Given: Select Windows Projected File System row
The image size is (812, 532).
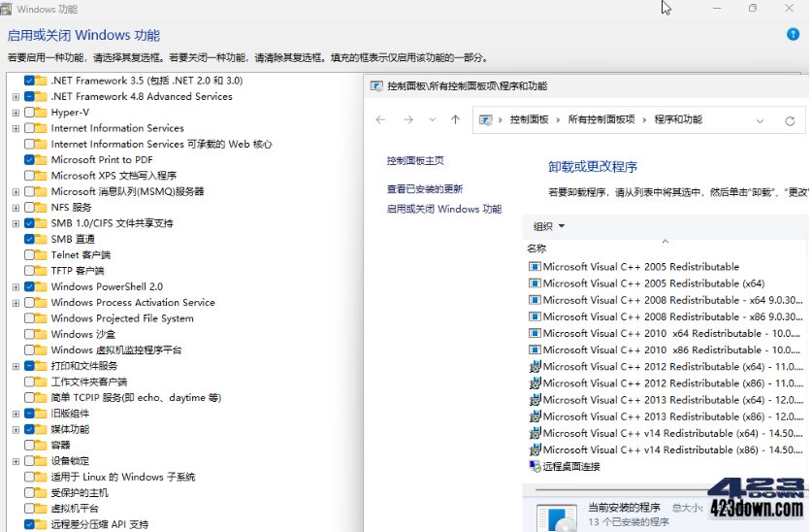Looking at the screenshot, I should click(122, 318).
